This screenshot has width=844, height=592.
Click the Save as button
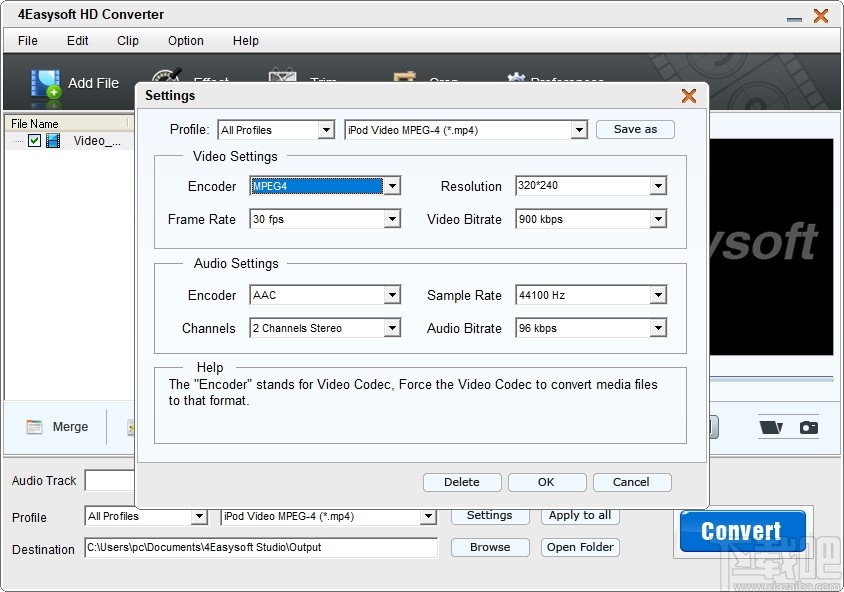click(635, 129)
